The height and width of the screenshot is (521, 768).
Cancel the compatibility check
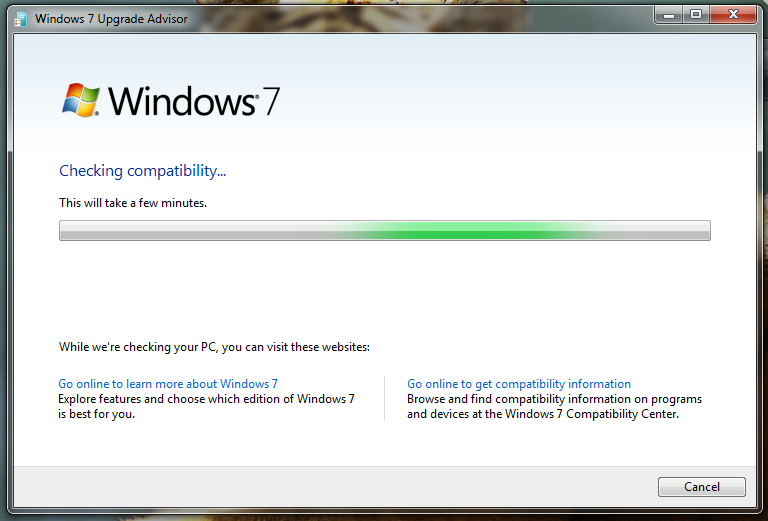point(701,487)
